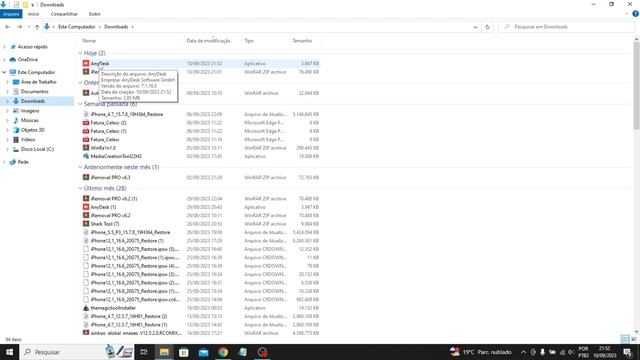Collapse the Semana passada group

80,104
